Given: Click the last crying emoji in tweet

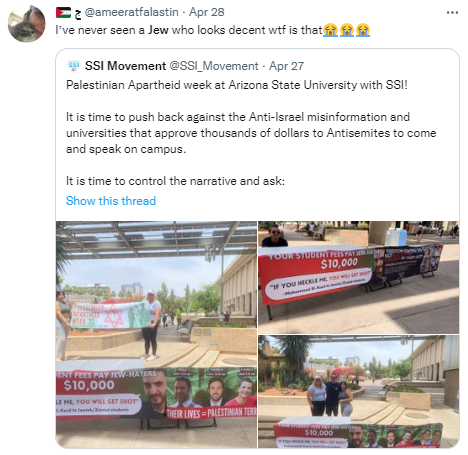Looking at the screenshot, I should point(363,30).
